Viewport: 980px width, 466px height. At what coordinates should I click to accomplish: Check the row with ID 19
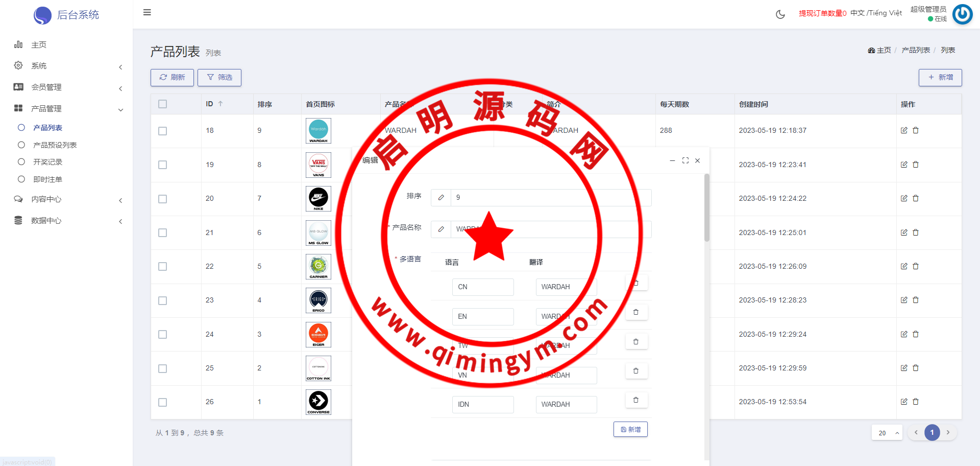[x=162, y=165]
